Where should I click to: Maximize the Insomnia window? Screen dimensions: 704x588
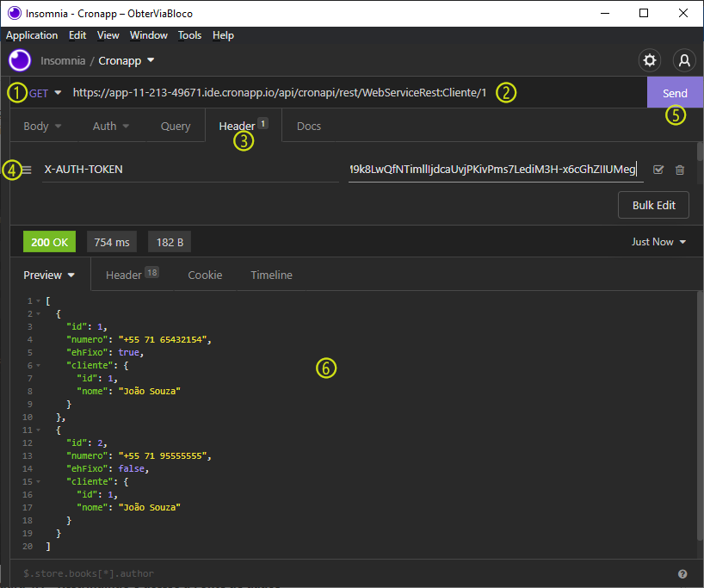coord(644,14)
